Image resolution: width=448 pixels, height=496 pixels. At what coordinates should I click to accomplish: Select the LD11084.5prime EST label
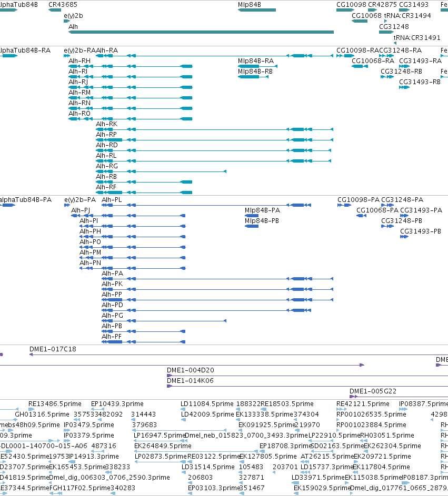pos(207,404)
